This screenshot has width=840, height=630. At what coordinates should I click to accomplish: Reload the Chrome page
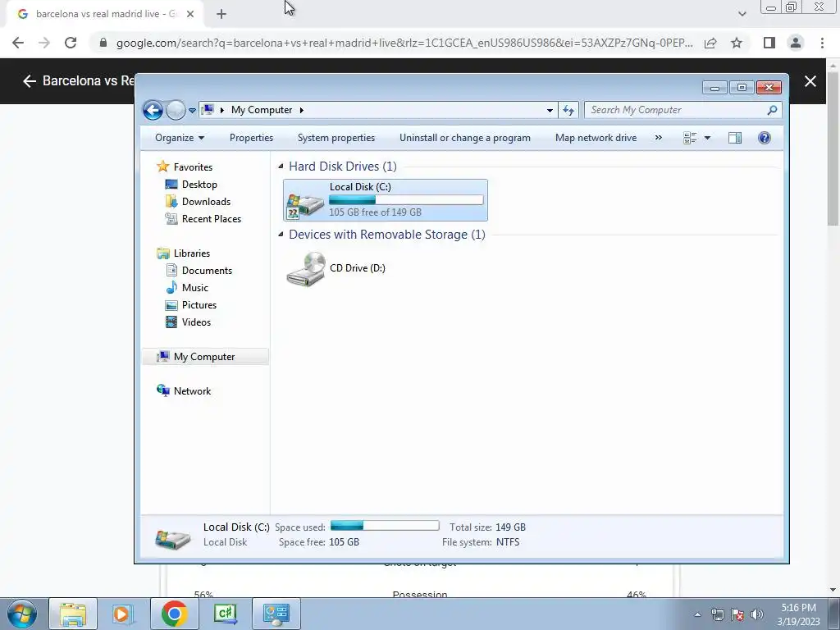[x=71, y=43]
